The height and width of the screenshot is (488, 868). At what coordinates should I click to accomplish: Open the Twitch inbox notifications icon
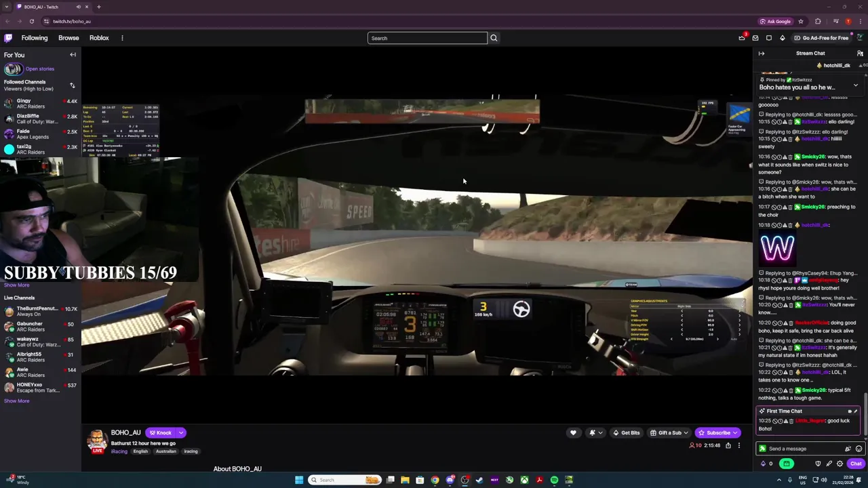pyautogui.click(x=755, y=38)
